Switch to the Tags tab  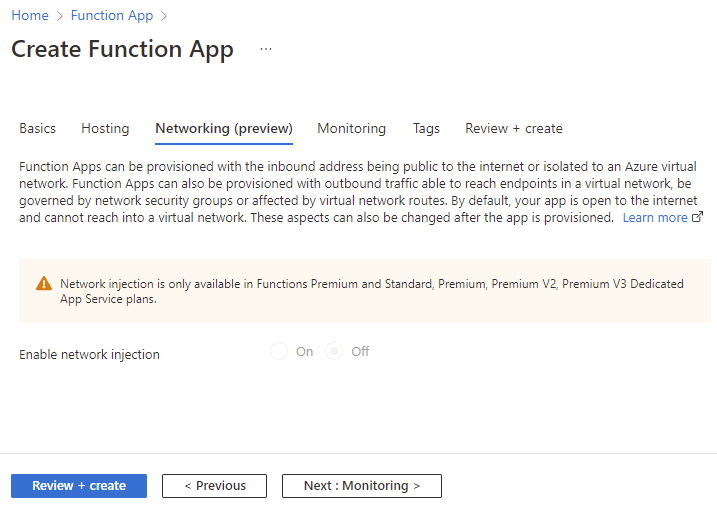pos(426,128)
